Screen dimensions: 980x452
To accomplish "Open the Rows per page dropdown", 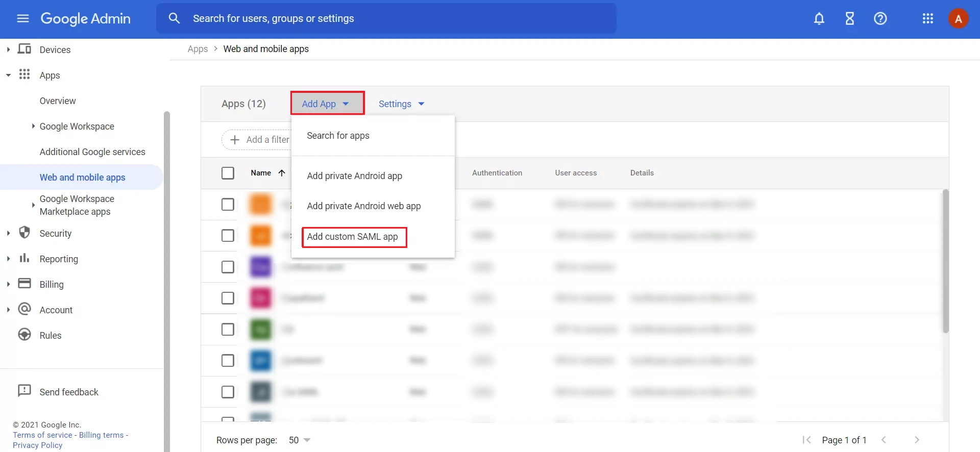I will 300,440.
